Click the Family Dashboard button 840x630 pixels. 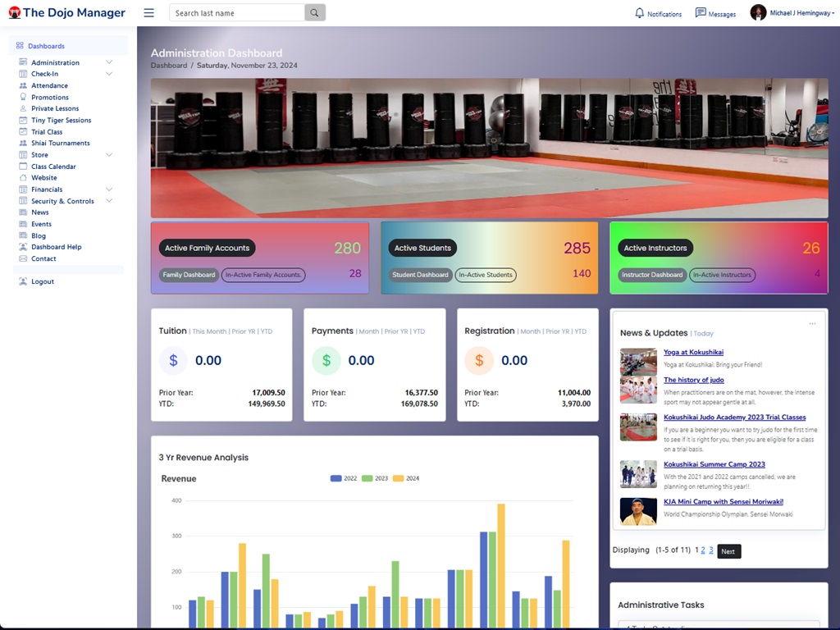(x=189, y=275)
